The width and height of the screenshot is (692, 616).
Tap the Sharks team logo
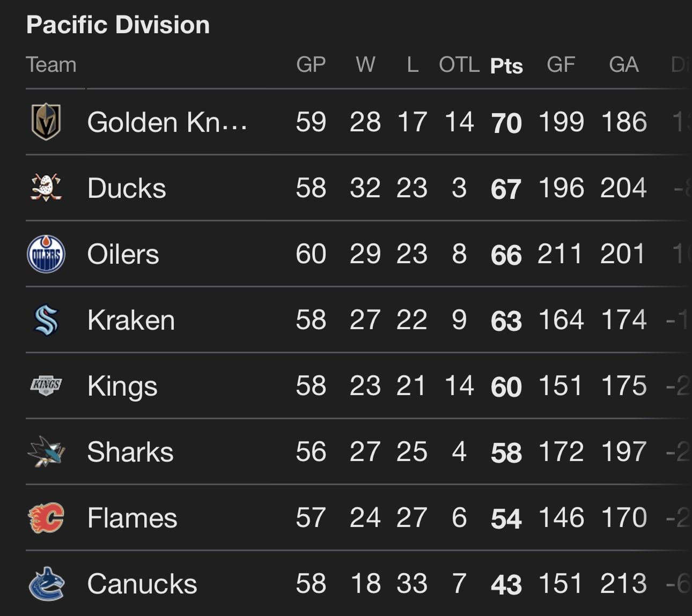coord(46,452)
